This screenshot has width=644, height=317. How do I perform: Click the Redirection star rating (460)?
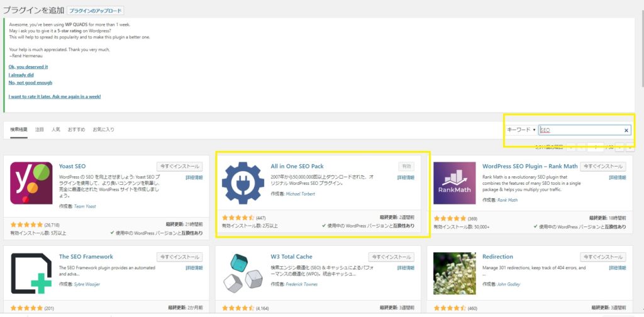click(450, 308)
